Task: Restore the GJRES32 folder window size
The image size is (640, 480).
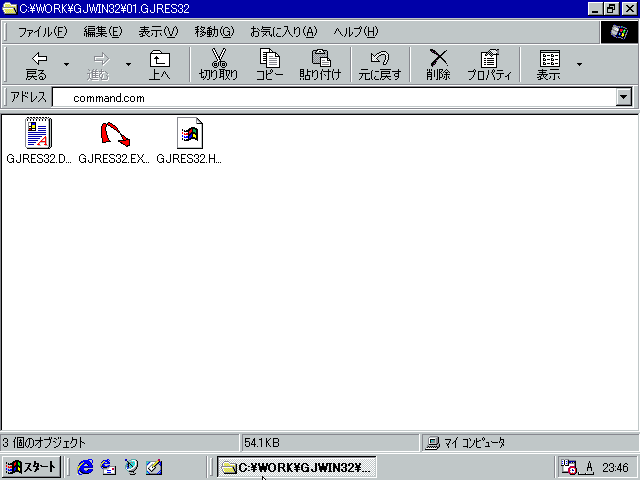Action: tap(611, 9)
